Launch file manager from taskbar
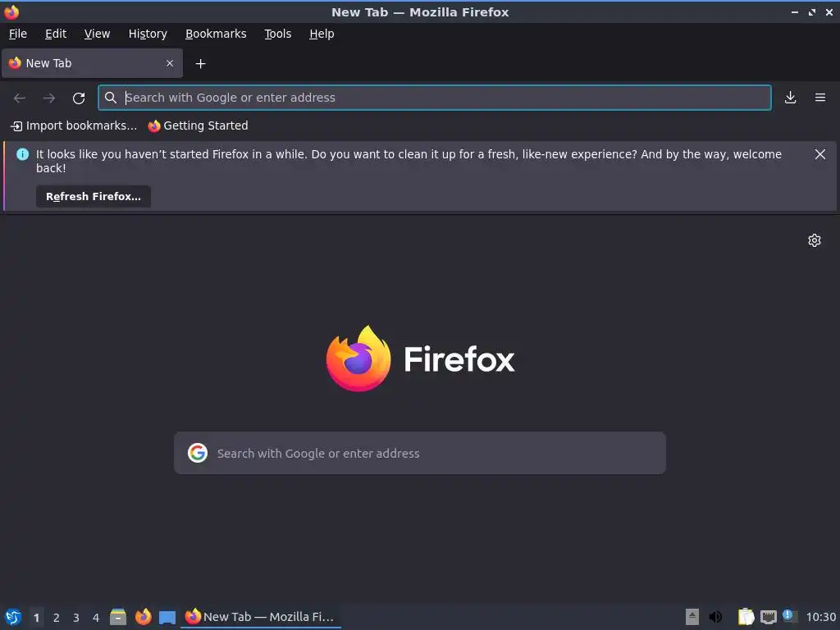 click(x=118, y=617)
